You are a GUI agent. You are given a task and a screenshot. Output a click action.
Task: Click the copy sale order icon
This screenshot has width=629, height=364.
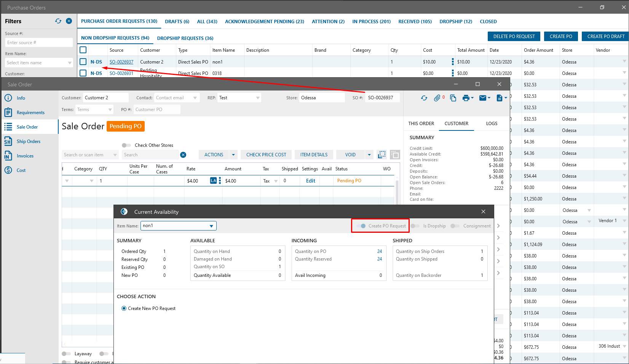pyautogui.click(x=453, y=98)
